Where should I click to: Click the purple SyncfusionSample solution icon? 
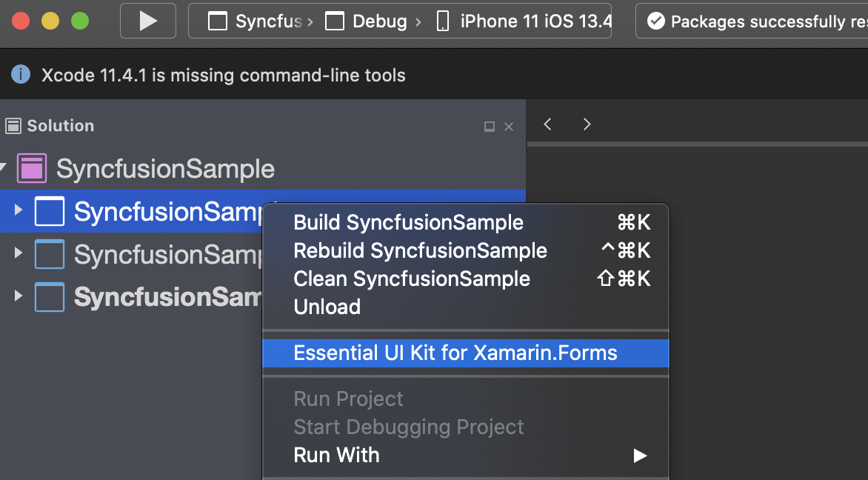(x=32, y=169)
